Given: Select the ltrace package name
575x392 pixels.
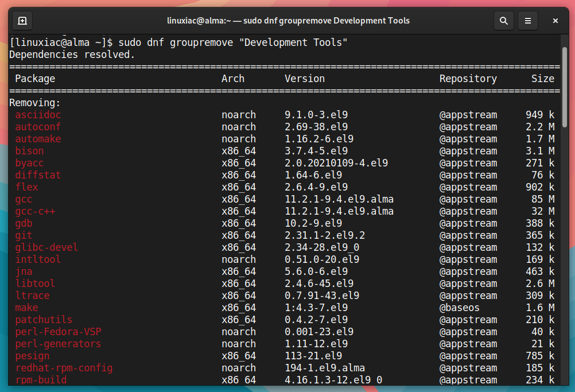Looking at the screenshot, I should pyautogui.click(x=32, y=296).
